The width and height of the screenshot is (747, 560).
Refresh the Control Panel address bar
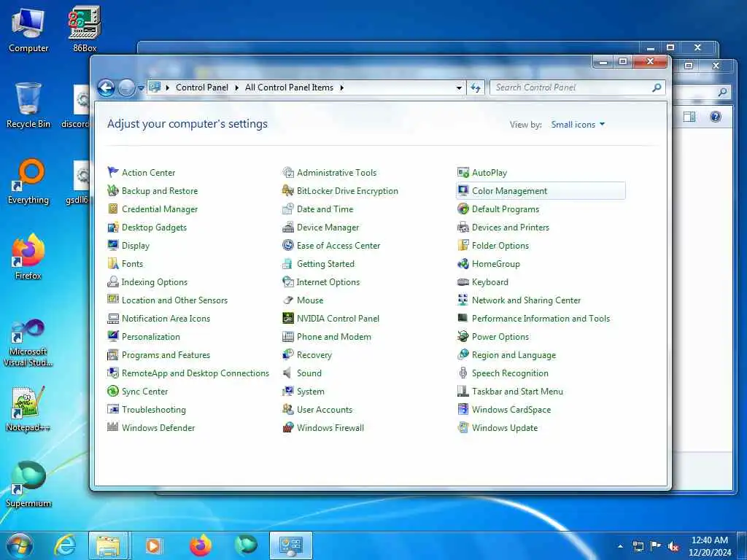(476, 87)
